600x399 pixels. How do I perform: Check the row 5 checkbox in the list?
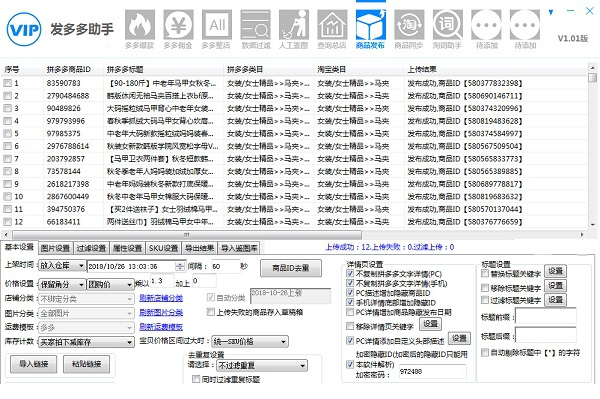point(7,134)
